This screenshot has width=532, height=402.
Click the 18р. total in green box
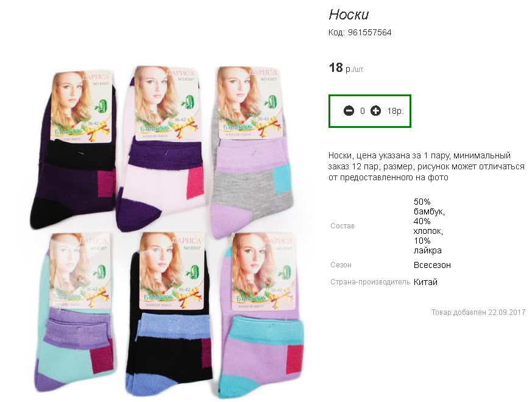pos(395,111)
